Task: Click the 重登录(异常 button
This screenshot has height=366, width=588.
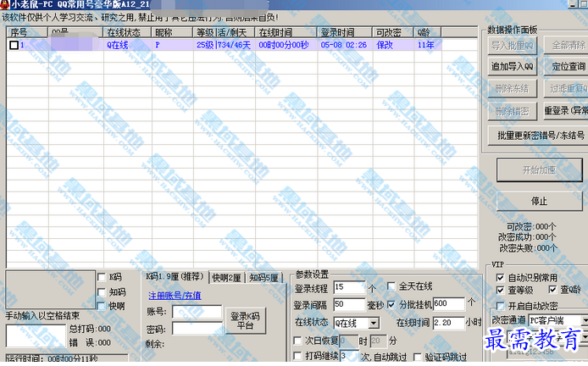Action: click(x=566, y=111)
